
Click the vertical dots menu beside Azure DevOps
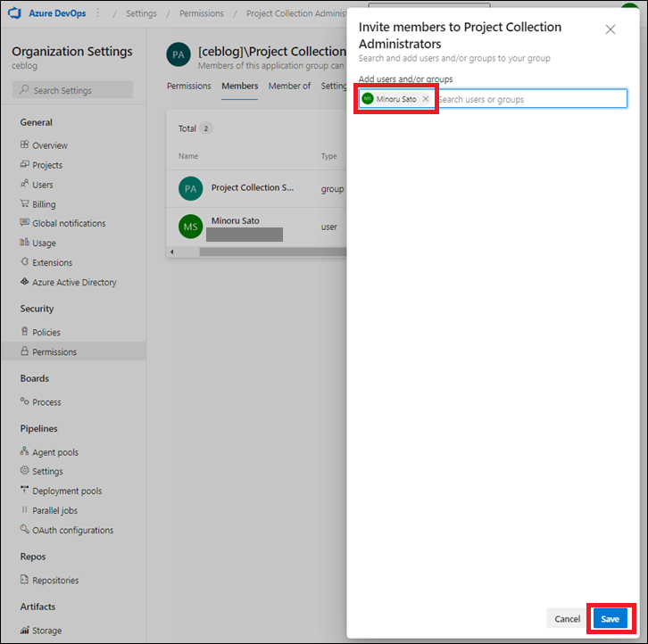(x=98, y=12)
